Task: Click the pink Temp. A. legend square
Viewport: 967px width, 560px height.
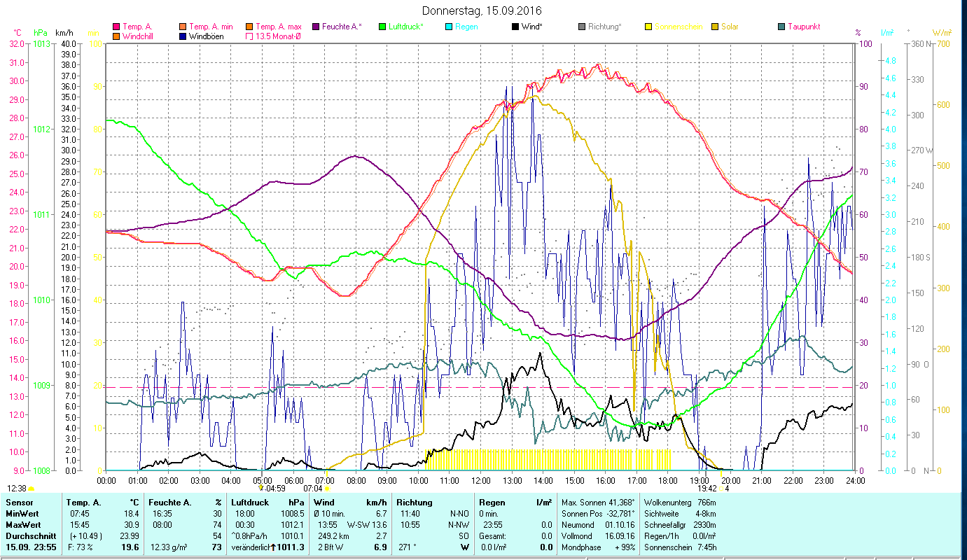Action: pyautogui.click(x=116, y=27)
